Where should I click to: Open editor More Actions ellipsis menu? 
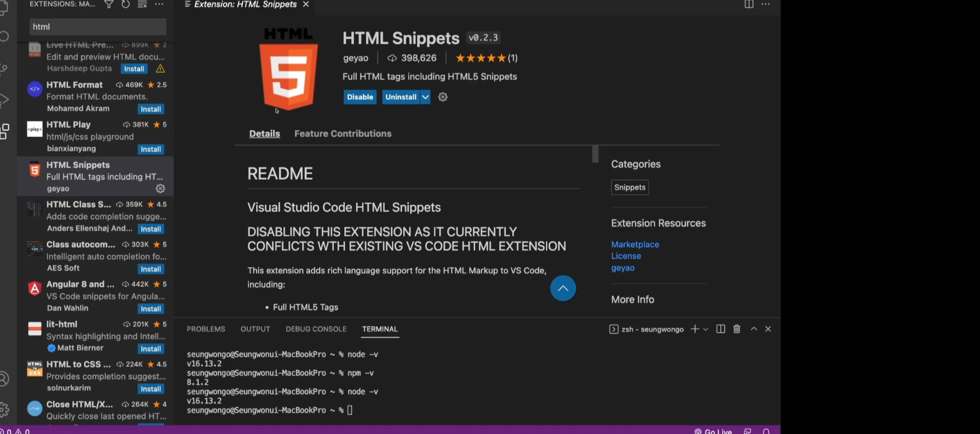coord(766,5)
